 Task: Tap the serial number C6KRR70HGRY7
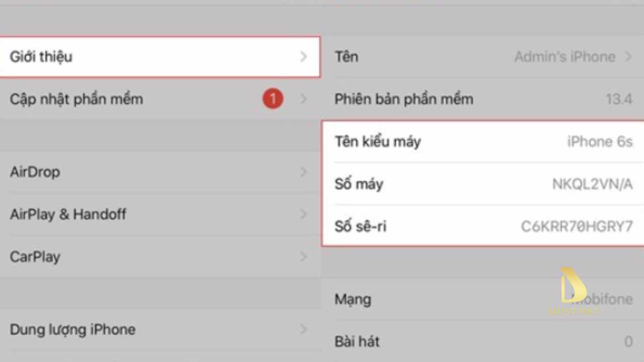coord(577,227)
